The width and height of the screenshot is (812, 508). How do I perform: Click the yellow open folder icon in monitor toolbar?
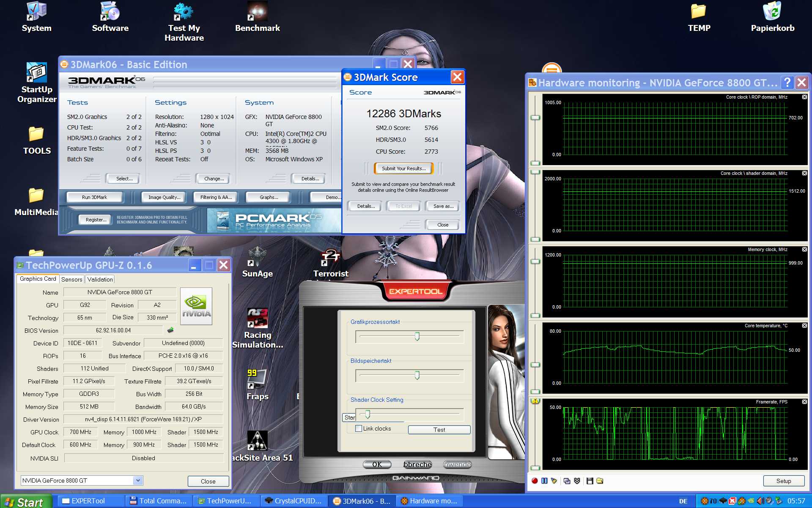(x=600, y=481)
